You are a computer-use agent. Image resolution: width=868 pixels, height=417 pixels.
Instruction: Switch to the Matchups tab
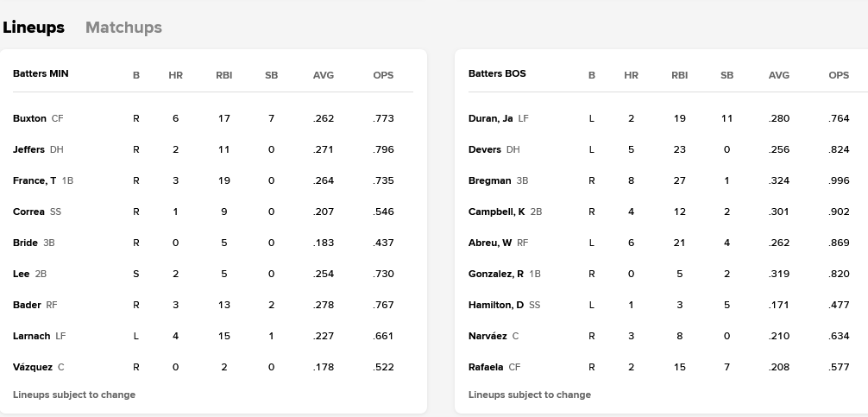[x=123, y=28]
